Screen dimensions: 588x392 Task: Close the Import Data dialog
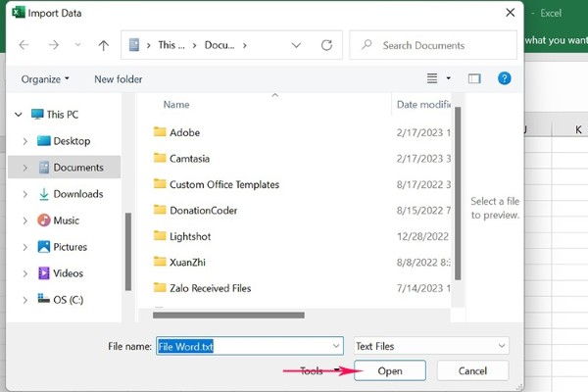click(x=510, y=13)
